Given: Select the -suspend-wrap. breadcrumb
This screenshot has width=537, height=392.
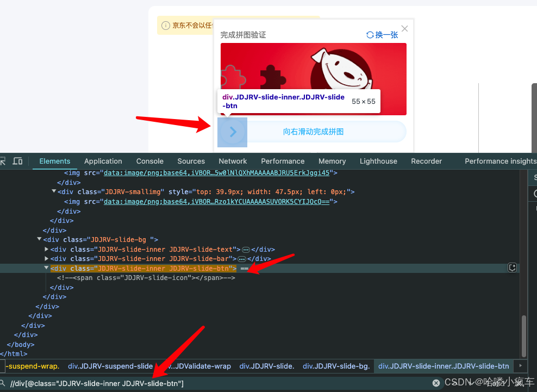Looking at the screenshot, I should coord(33,366).
